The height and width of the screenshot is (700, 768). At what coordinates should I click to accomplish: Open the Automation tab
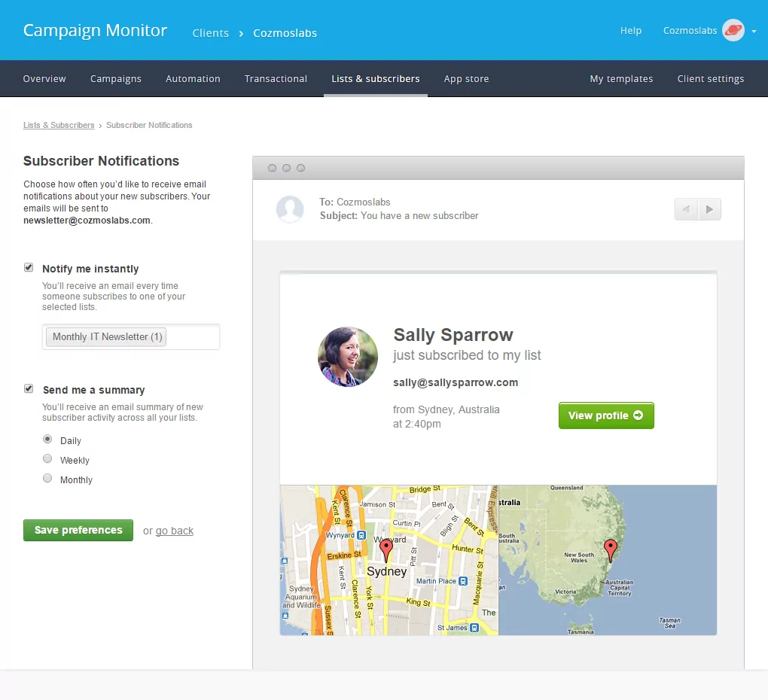[193, 79]
